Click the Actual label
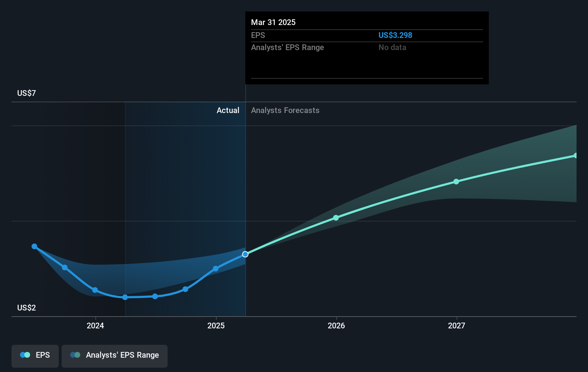The image size is (588, 372). (228, 110)
